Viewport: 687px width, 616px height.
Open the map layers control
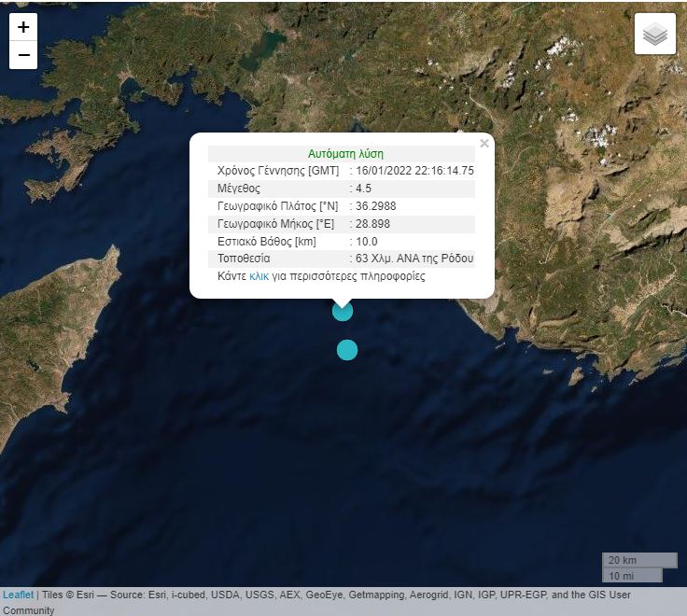655,35
